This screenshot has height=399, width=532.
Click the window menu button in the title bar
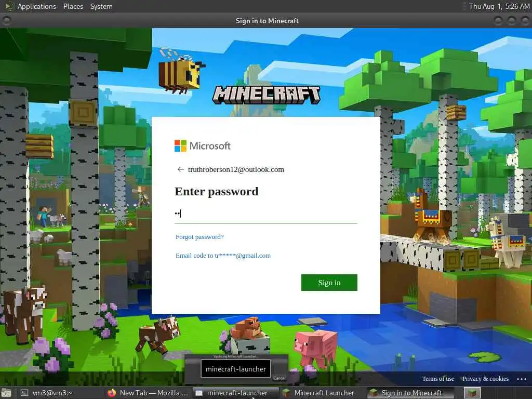(6, 21)
